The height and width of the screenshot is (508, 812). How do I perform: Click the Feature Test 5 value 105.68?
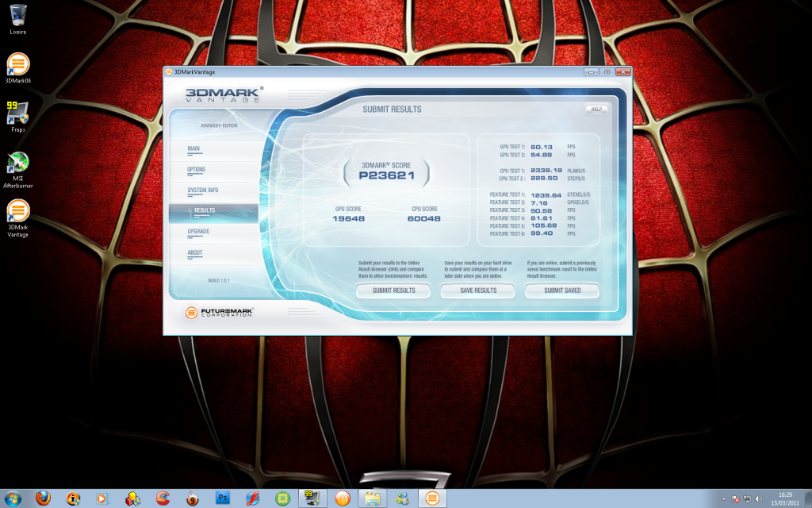[x=544, y=226]
